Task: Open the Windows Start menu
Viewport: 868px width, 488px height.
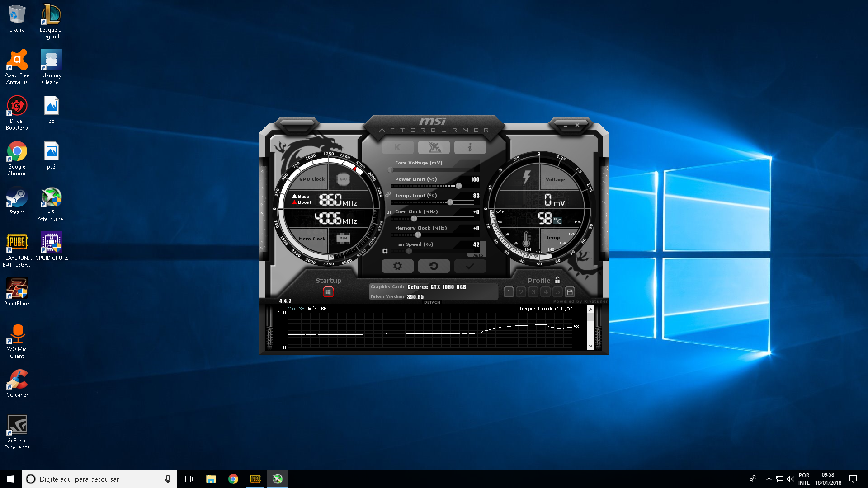Action: [11, 479]
